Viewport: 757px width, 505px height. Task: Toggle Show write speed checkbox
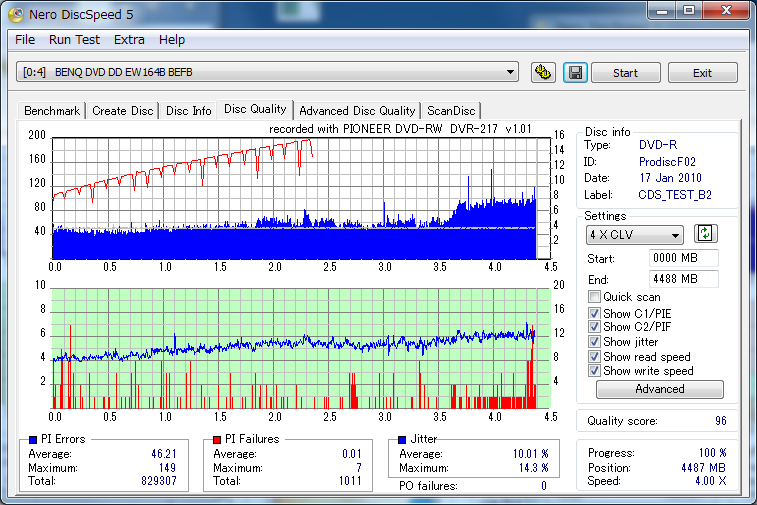(x=594, y=371)
